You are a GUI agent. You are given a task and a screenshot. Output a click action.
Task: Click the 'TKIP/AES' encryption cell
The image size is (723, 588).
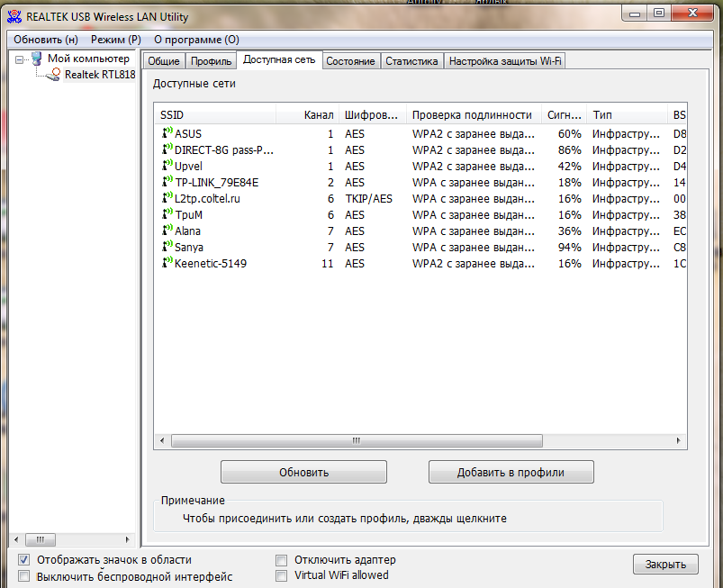(369, 199)
